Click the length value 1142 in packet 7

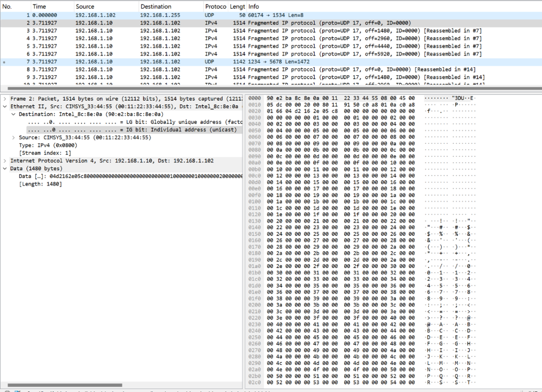click(239, 62)
